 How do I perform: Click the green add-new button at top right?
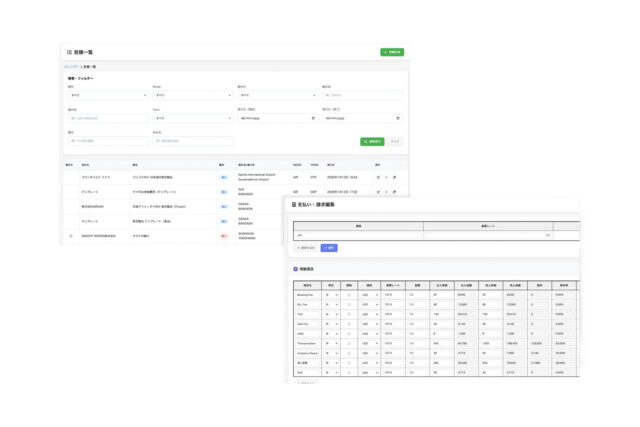[392, 51]
